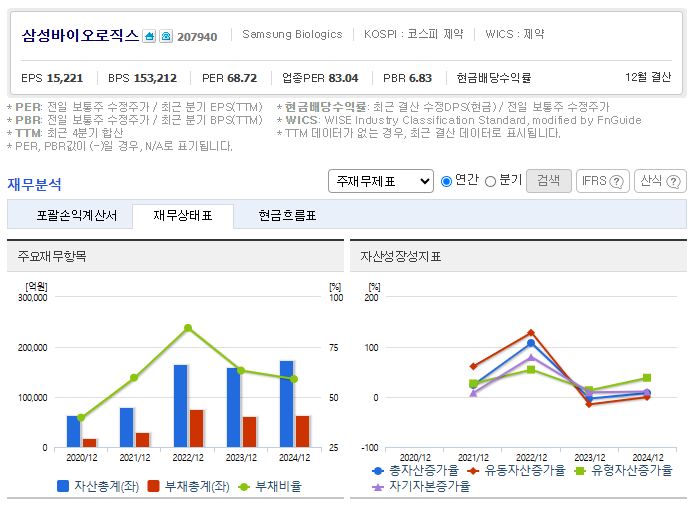Switch to the 현금흐름표 tab
The height and width of the screenshot is (507, 696).
pos(288,215)
